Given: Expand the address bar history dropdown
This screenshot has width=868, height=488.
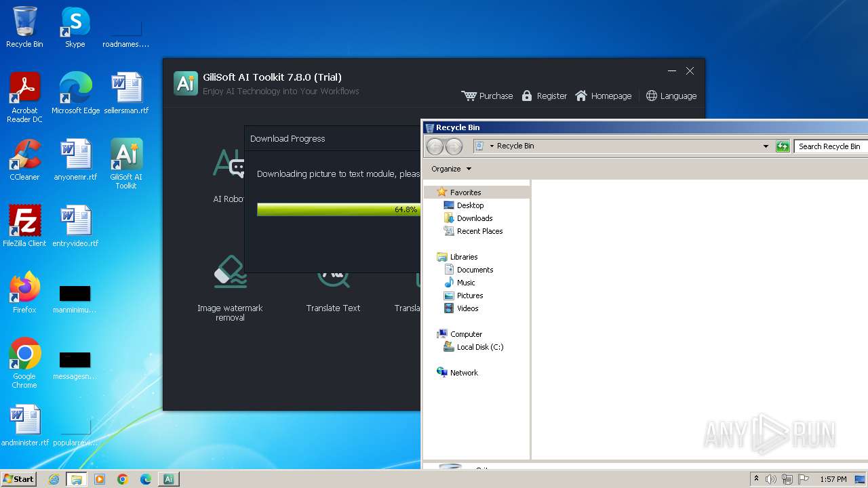Looking at the screenshot, I should click(x=766, y=146).
